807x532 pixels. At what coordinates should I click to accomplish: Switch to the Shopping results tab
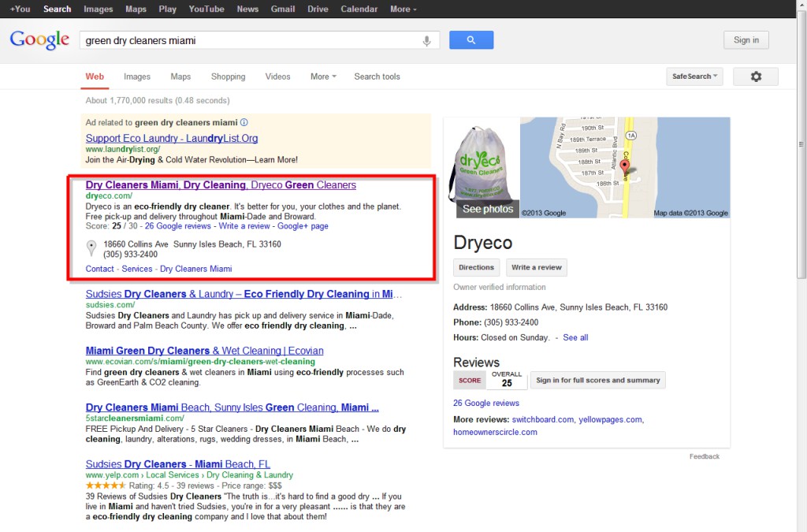pos(228,76)
